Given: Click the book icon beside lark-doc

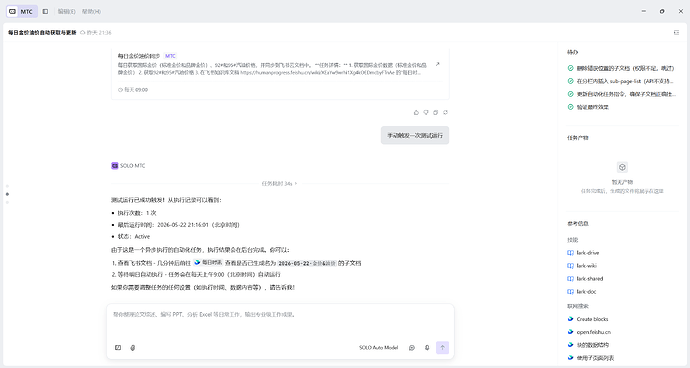Looking at the screenshot, I should point(571,291).
